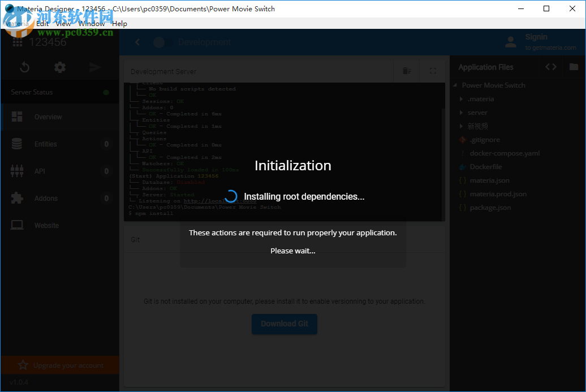Open the View menu
Screen dimensions: 586x392
[x=63, y=24]
